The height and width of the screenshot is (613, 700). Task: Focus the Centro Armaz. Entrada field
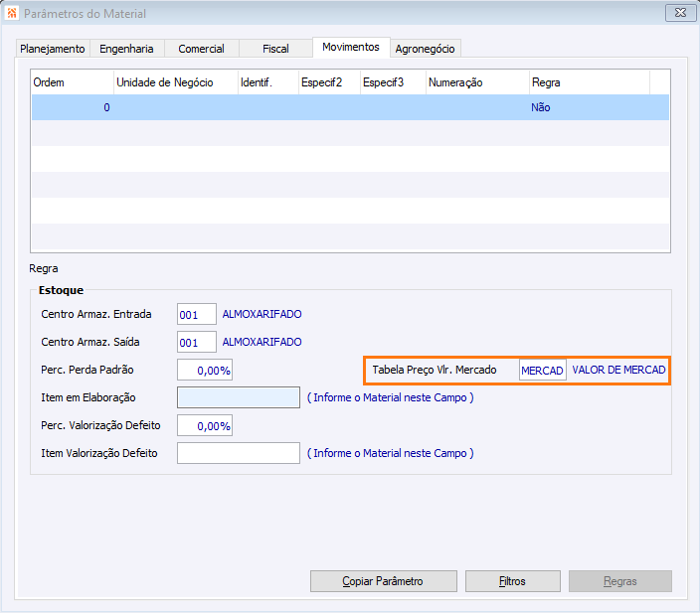click(x=197, y=314)
